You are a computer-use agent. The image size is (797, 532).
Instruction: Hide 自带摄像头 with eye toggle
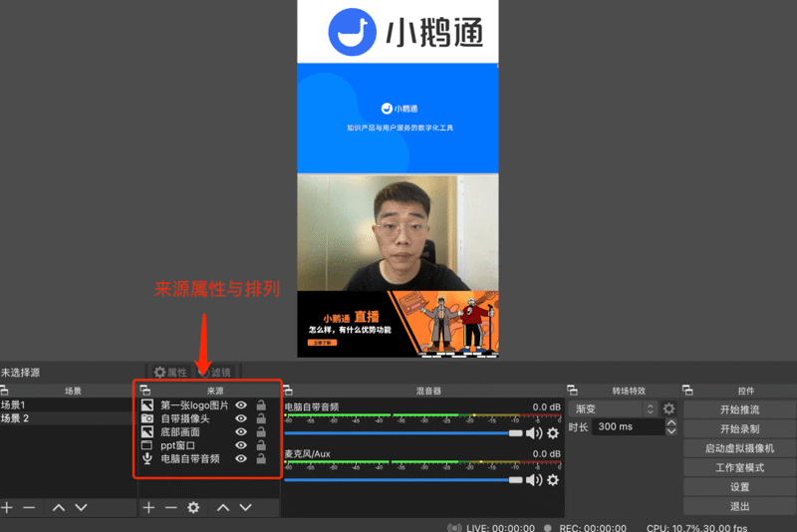241,418
